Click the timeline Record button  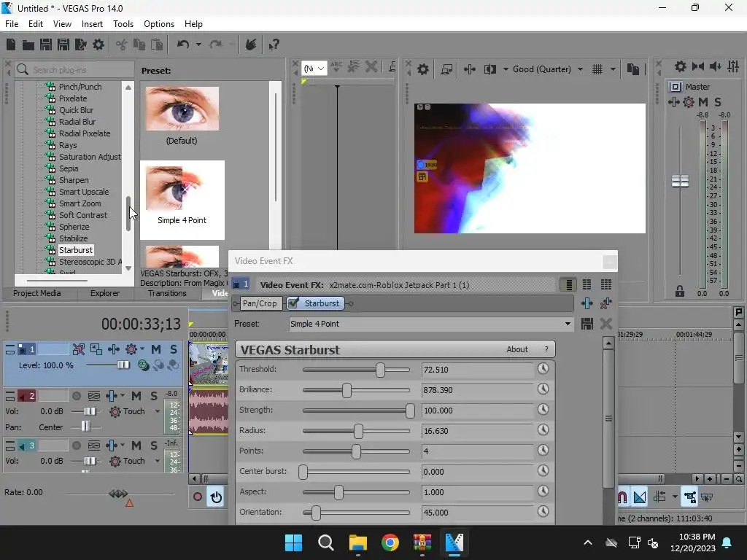pos(197,497)
